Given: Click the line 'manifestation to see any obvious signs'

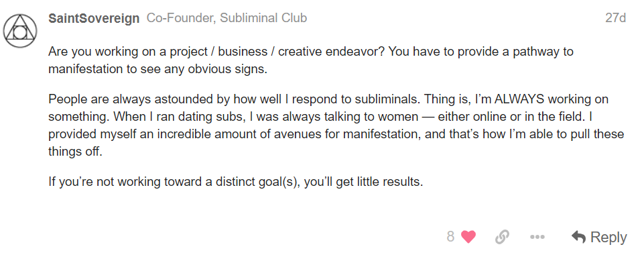Looking at the screenshot, I should (x=157, y=69).
